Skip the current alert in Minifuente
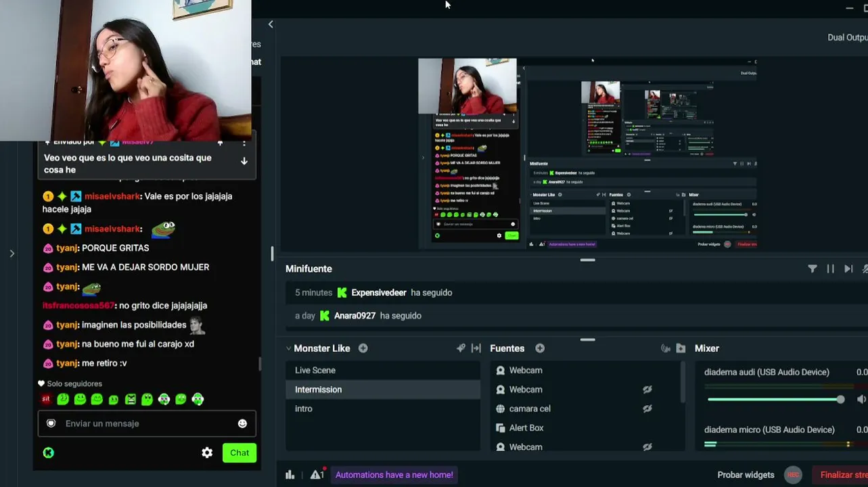This screenshot has width=868, height=487. click(x=848, y=269)
